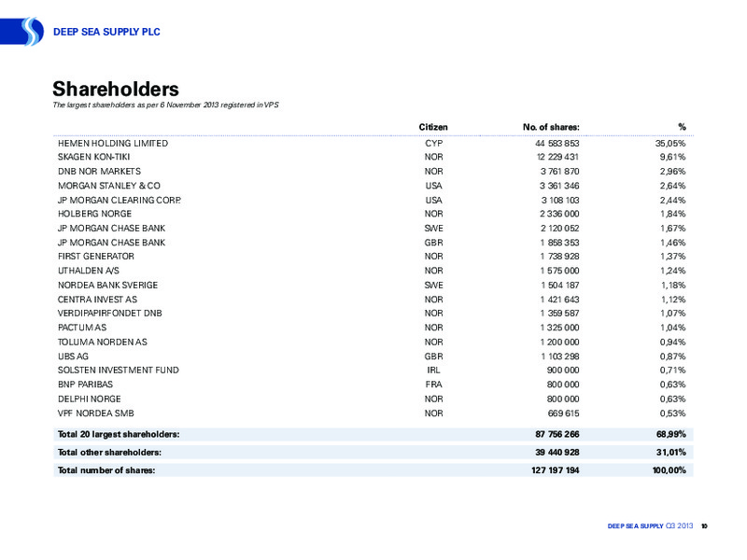Click the CYP citizen code
Image resolution: width=747 pixels, height=560 pixels.
(433, 144)
